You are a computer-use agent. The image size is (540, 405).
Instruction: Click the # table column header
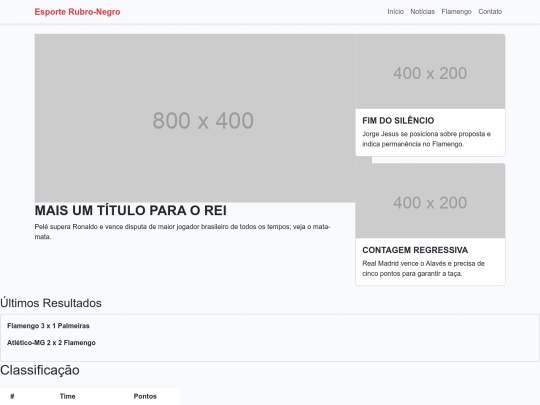(12, 396)
